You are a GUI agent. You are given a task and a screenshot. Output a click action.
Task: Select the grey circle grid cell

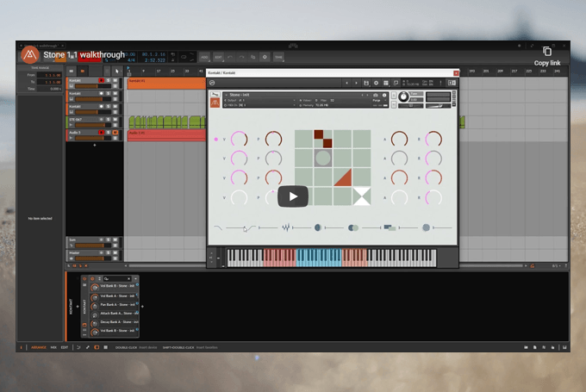click(x=323, y=158)
